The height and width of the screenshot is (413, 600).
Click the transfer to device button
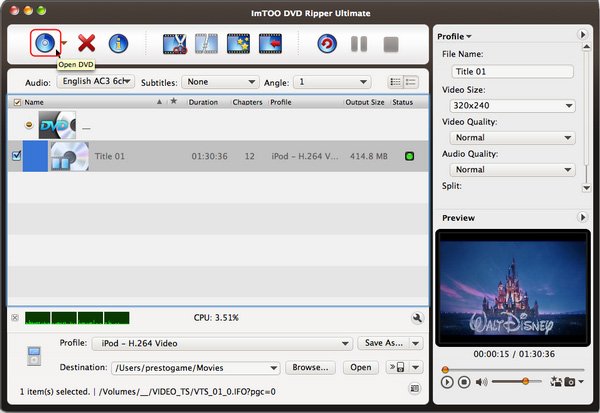(397, 367)
